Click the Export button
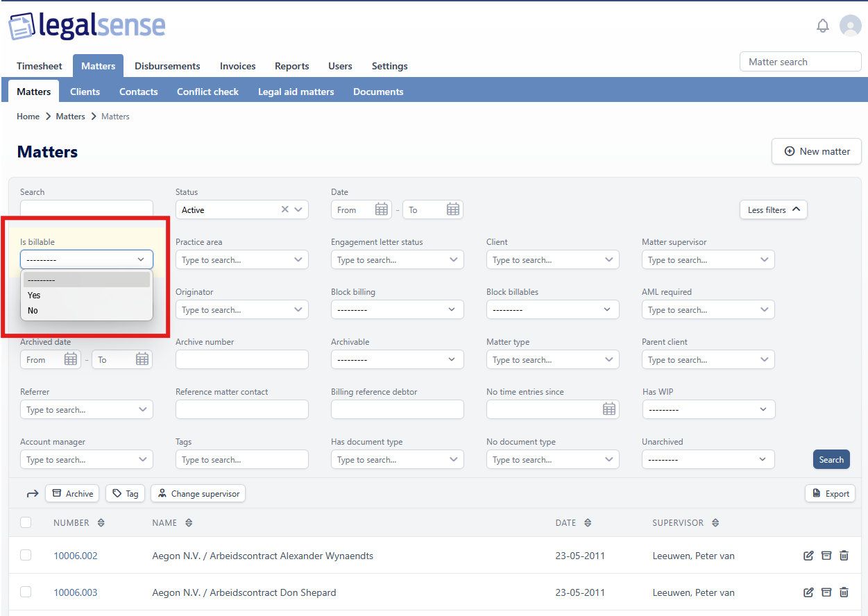 (x=830, y=493)
